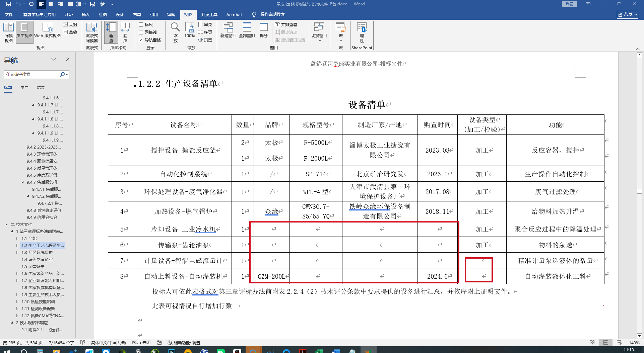Set zoom to single page (单页)
The width and height of the screenshot is (644, 353).
coord(205,24)
